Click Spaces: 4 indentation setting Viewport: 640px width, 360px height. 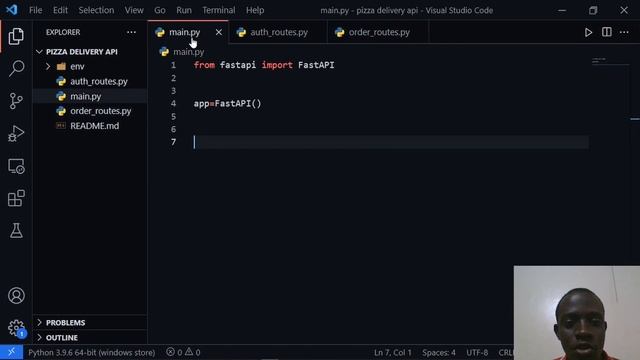coord(439,352)
